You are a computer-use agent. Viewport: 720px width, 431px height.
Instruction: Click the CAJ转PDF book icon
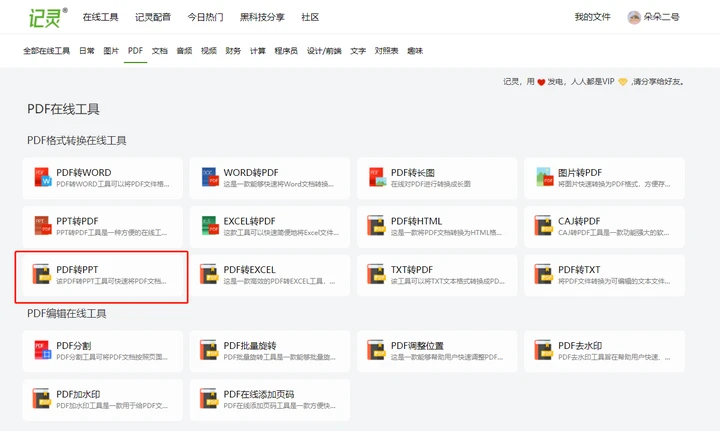(x=543, y=226)
